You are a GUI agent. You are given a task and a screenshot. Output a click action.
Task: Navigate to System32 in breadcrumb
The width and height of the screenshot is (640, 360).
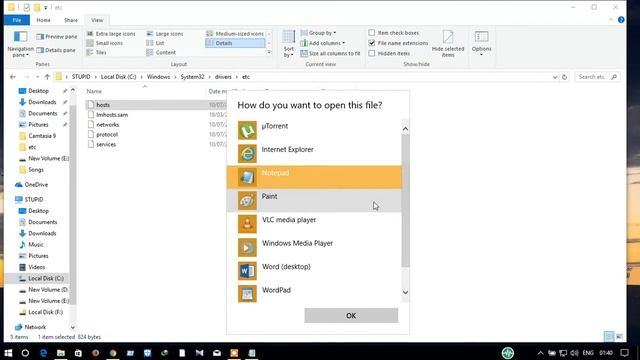pyautogui.click(x=192, y=77)
